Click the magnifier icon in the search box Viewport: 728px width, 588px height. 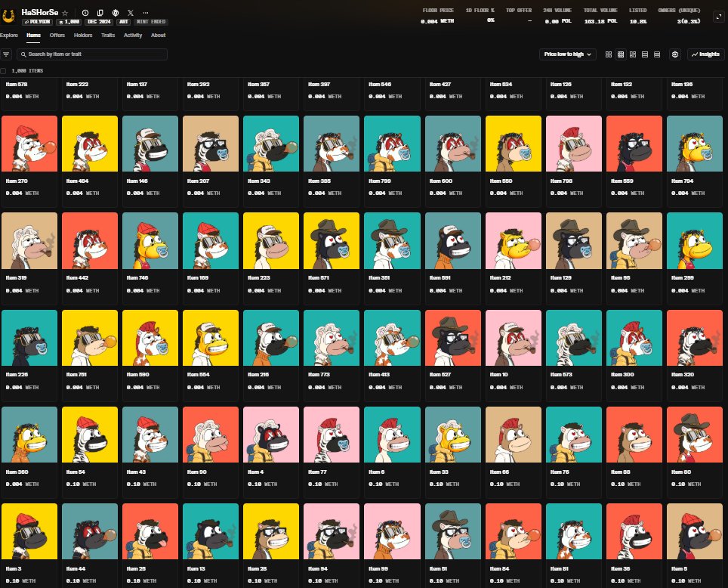click(x=23, y=54)
